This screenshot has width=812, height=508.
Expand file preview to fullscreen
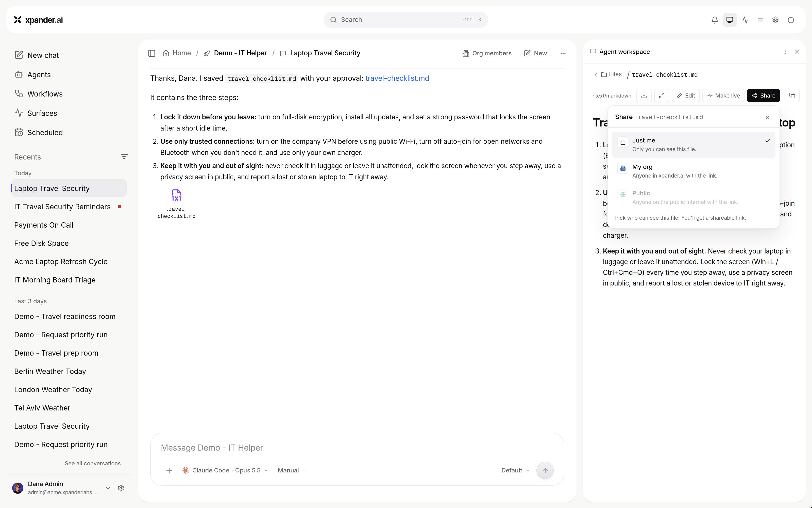(x=662, y=96)
